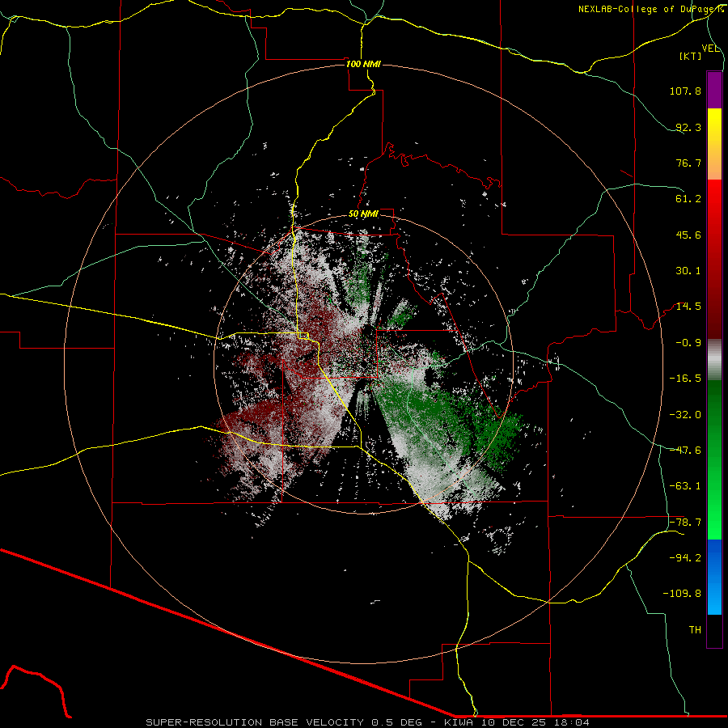Click the red segment of the color bar

714,259
